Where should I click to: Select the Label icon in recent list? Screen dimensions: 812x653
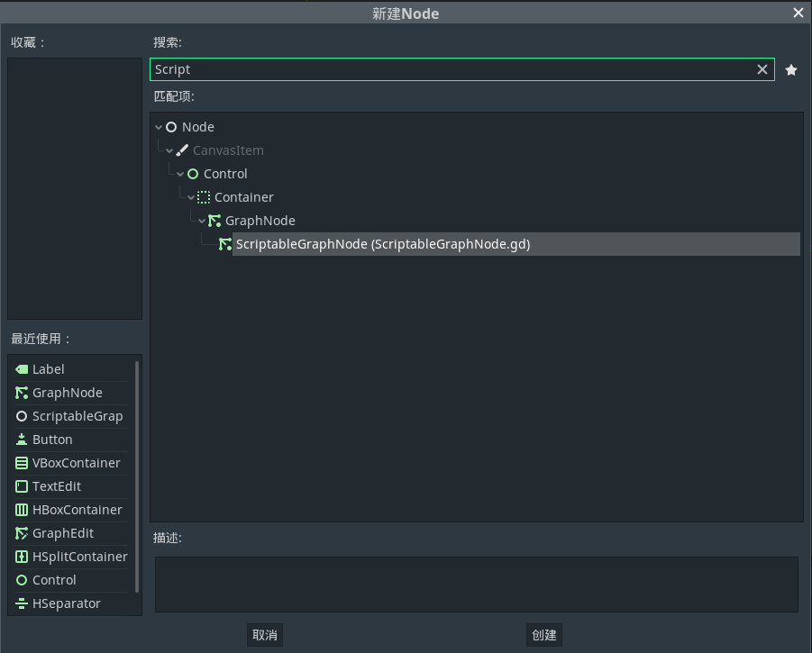coord(20,368)
